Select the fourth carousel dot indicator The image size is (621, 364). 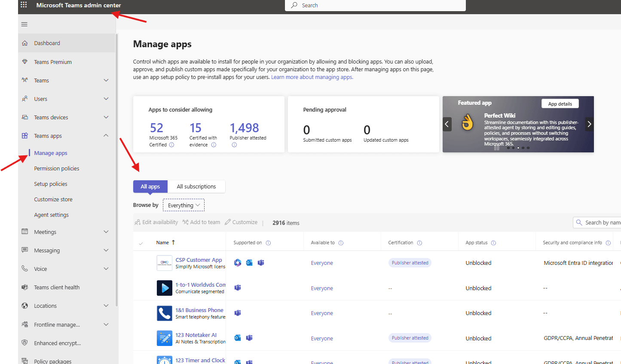pyautogui.click(x=523, y=147)
